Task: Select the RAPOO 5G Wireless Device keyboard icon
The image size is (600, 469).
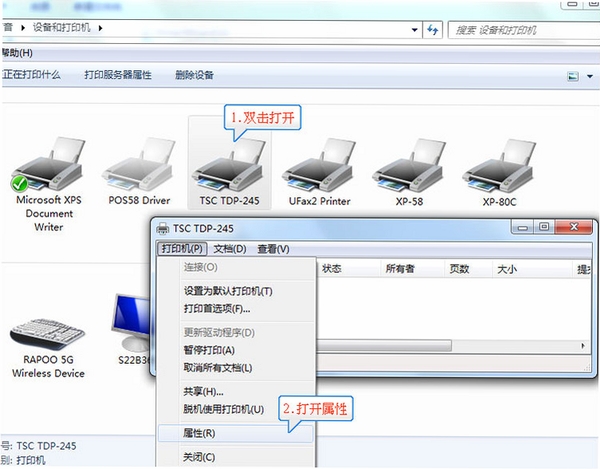Action: (x=47, y=334)
